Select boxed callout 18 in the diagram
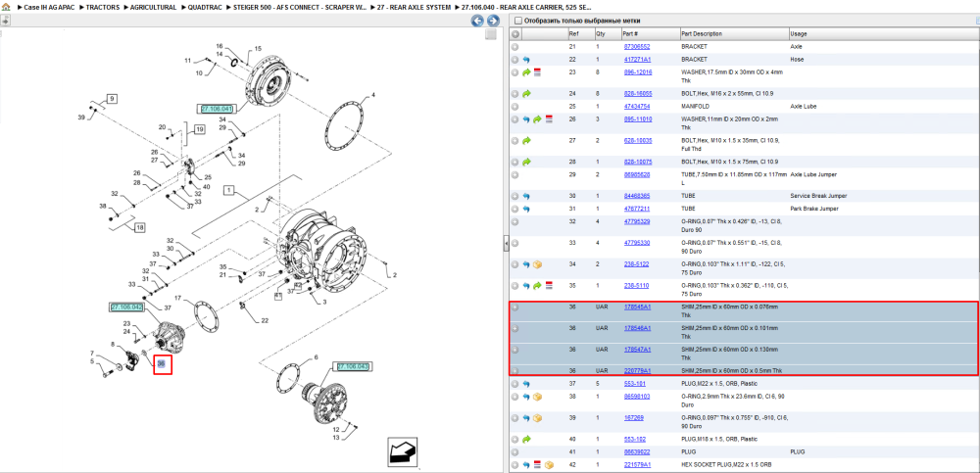Image resolution: width=980 pixels, height=473 pixels. pos(139,228)
